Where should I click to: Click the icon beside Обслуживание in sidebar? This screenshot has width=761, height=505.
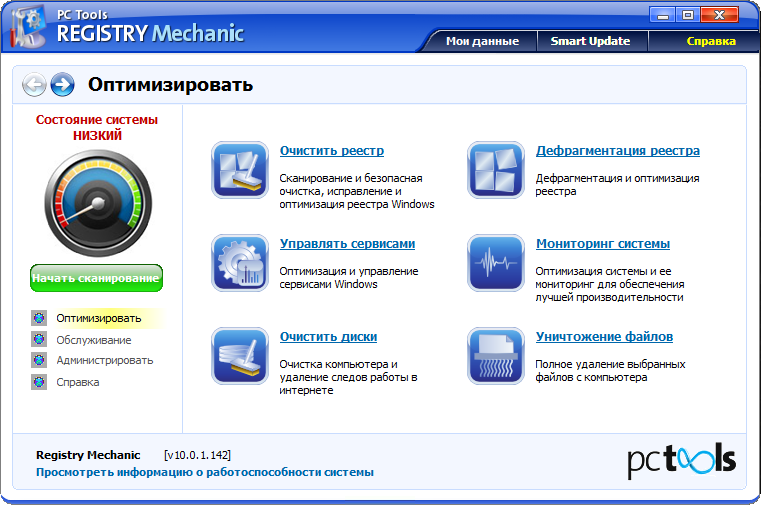39,339
